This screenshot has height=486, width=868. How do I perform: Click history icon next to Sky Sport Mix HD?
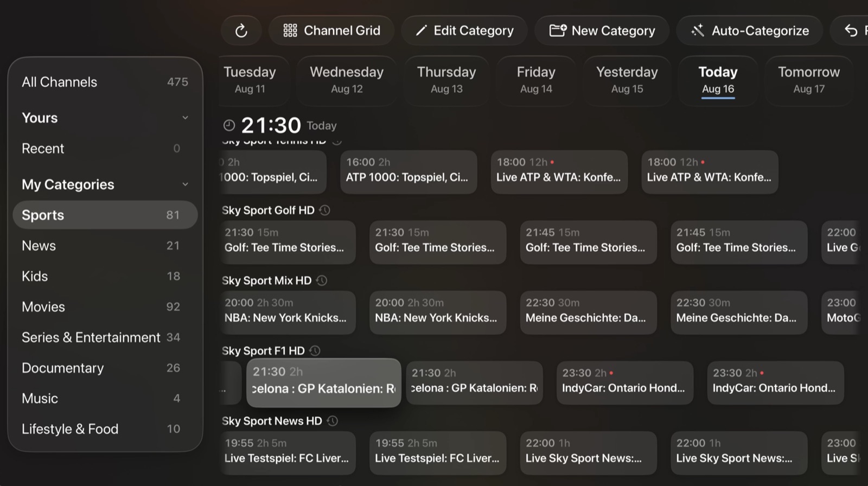(322, 280)
